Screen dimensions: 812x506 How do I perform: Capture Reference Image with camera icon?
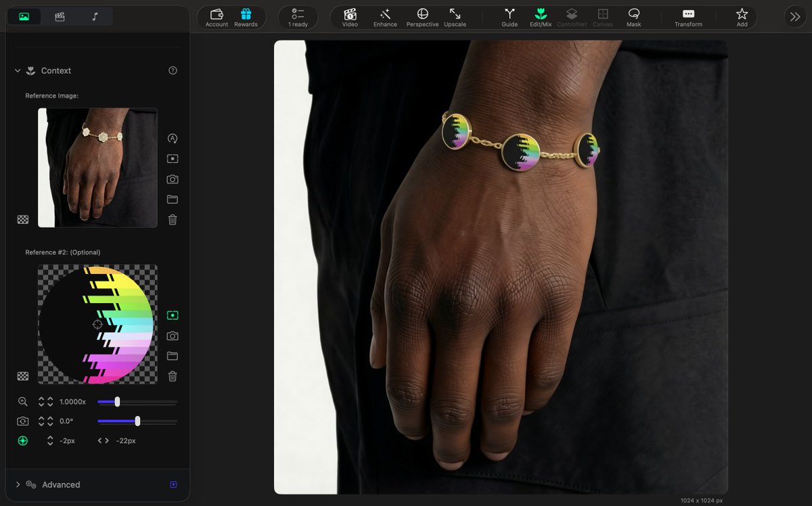(173, 179)
